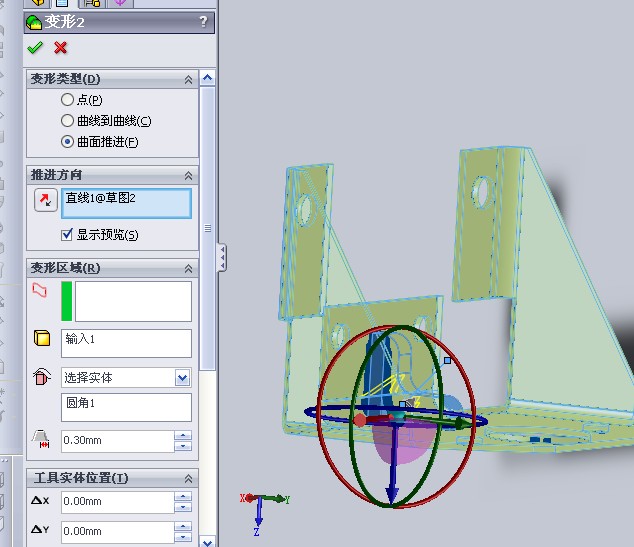Image resolution: width=634 pixels, height=547 pixels.
Task: Click the panel collapse handle
Action: pos(222,257)
